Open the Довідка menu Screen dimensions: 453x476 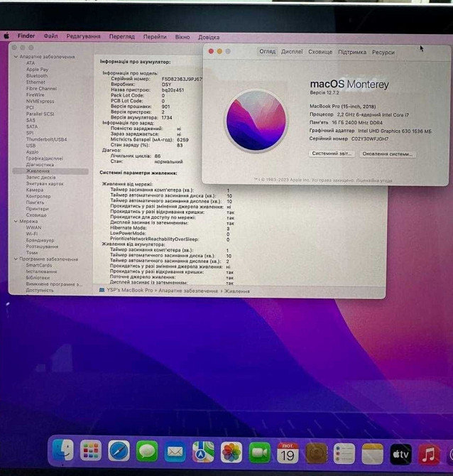[x=209, y=38]
